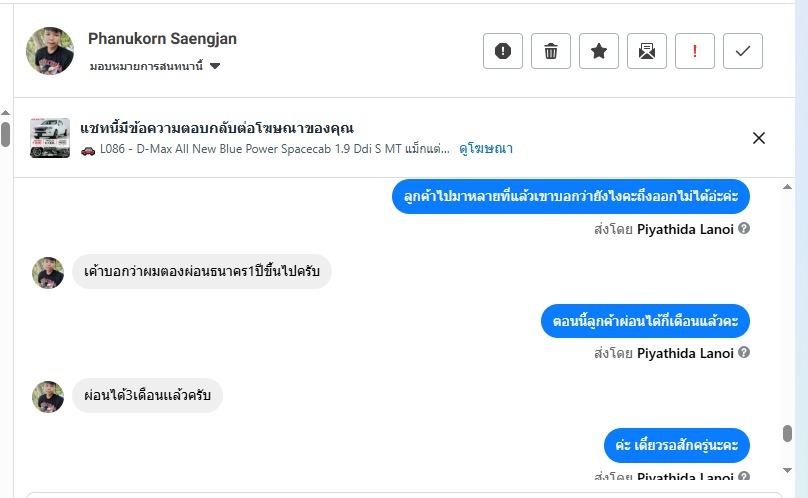Image resolution: width=808 pixels, height=498 pixels.
Task: Open the ดูโฆษณา link
Action: point(486,149)
